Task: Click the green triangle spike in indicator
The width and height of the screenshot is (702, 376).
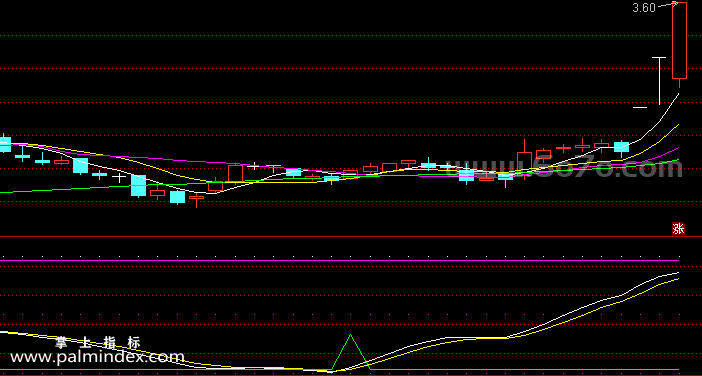Action: (x=351, y=352)
